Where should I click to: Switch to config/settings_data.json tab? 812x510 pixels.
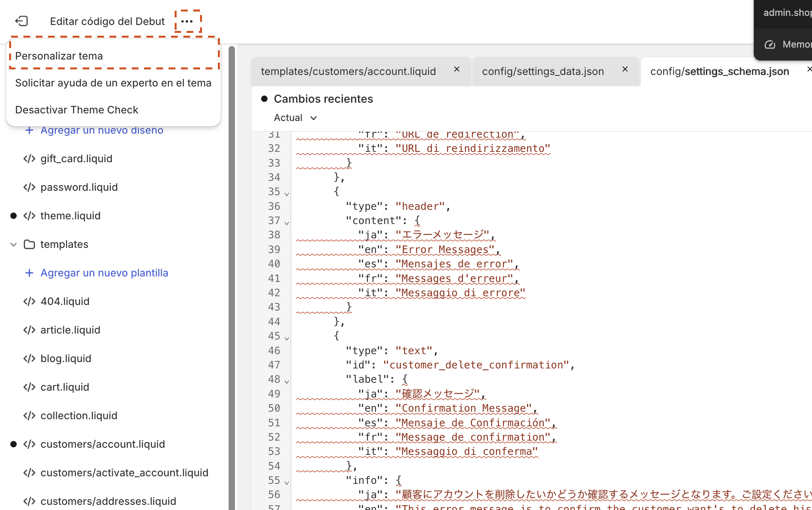pyautogui.click(x=543, y=71)
